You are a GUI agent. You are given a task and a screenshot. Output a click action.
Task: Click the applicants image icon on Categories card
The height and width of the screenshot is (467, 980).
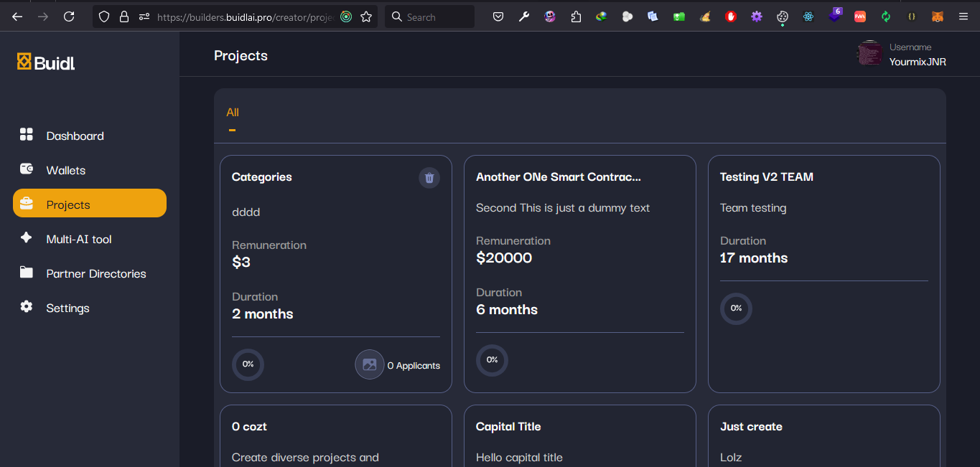coord(369,364)
